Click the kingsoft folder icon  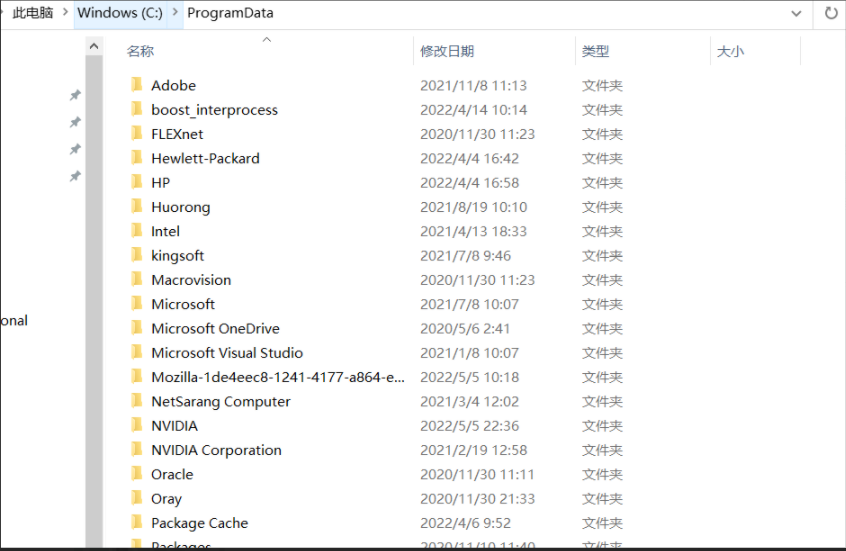click(x=137, y=255)
